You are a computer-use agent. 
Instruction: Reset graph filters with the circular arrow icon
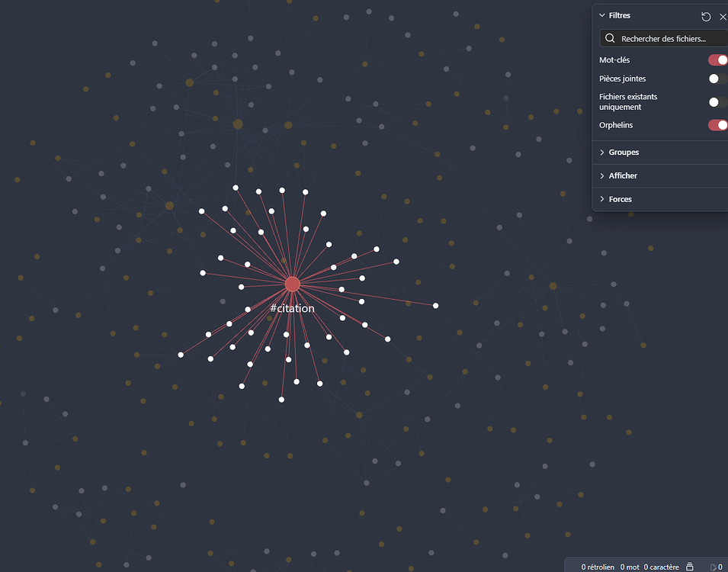pos(706,17)
